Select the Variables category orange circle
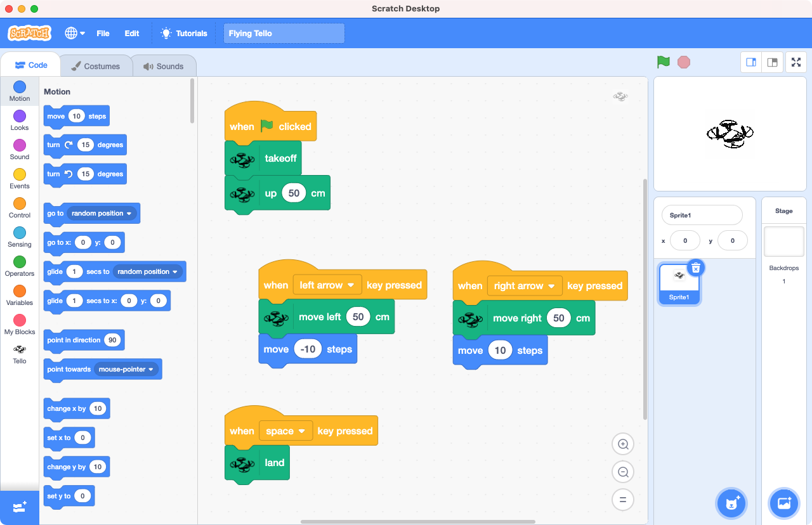 coord(20,291)
